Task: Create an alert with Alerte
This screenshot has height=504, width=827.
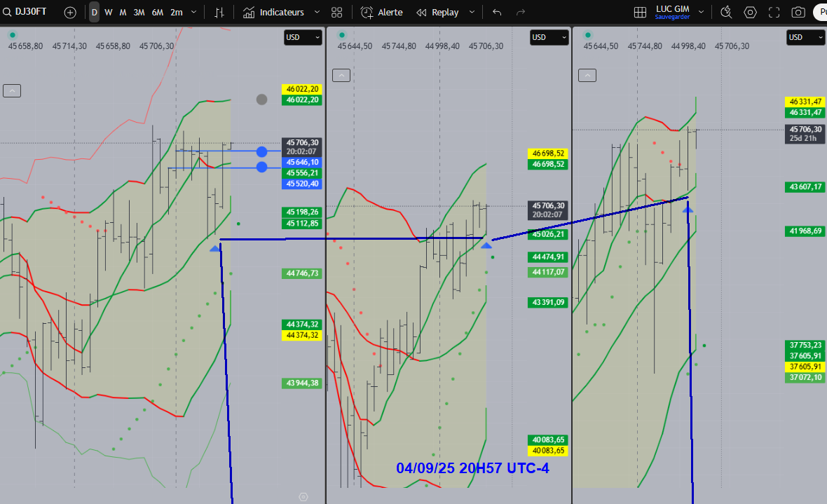Action: (x=382, y=12)
